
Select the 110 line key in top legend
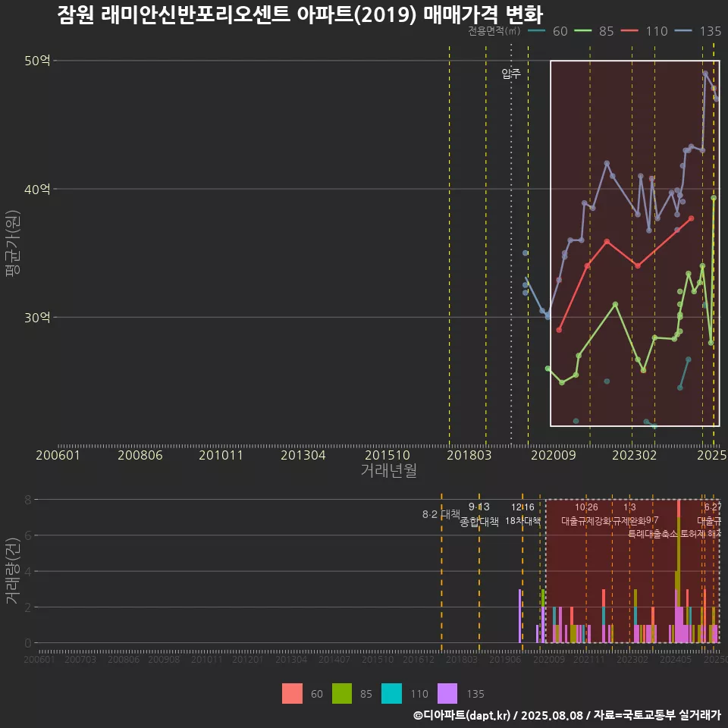(629, 31)
